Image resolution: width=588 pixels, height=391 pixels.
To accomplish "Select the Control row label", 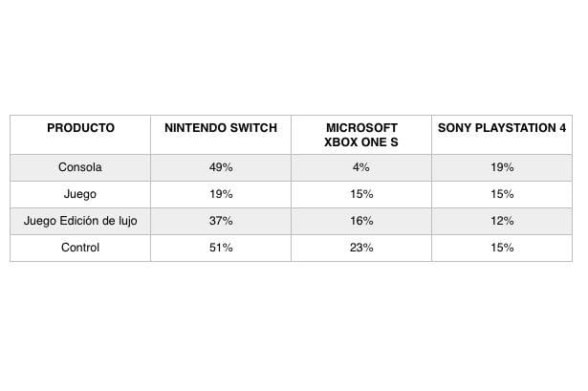I will (x=80, y=248).
